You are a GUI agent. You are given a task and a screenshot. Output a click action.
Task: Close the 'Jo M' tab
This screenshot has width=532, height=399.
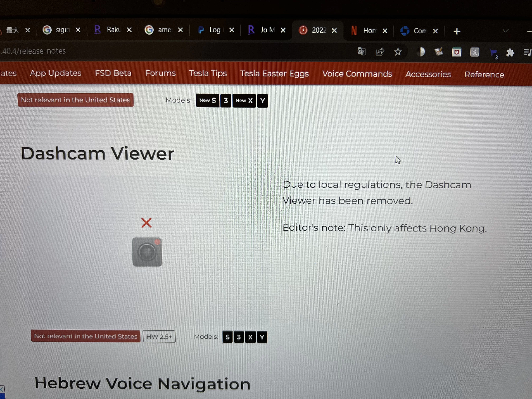click(283, 30)
